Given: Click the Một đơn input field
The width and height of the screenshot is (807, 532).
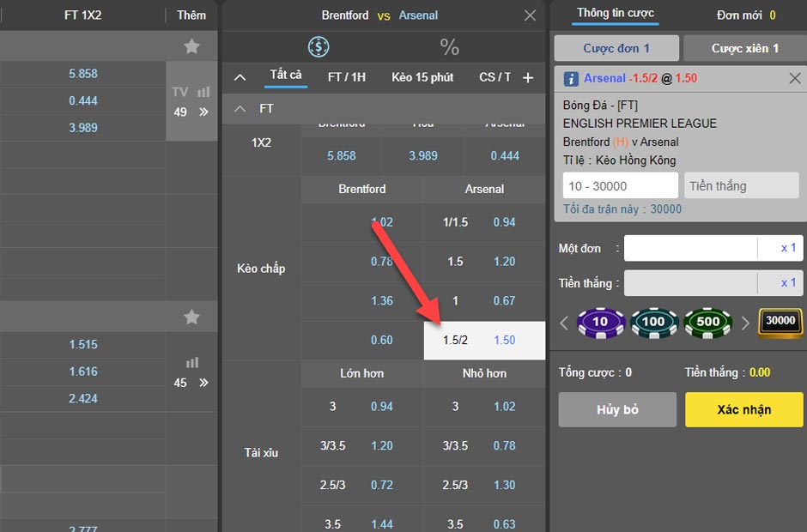Looking at the screenshot, I should [x=691, y=248].
